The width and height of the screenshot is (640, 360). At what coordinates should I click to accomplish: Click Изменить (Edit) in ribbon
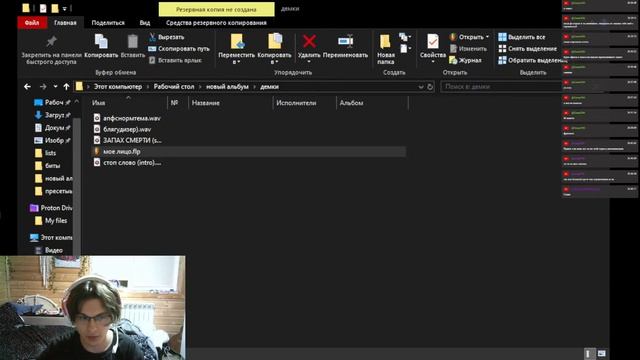[x=468, y=49]
